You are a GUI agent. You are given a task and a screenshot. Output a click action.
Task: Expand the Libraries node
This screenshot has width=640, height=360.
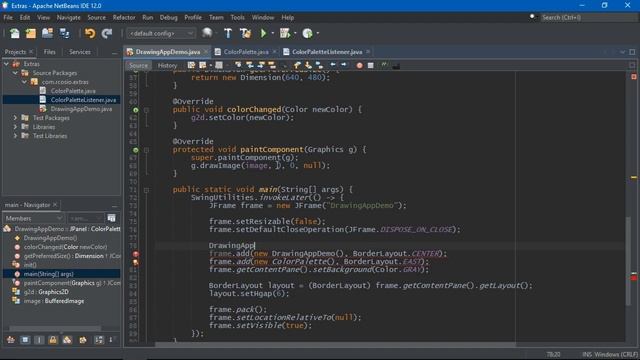[x=15, y=127]
